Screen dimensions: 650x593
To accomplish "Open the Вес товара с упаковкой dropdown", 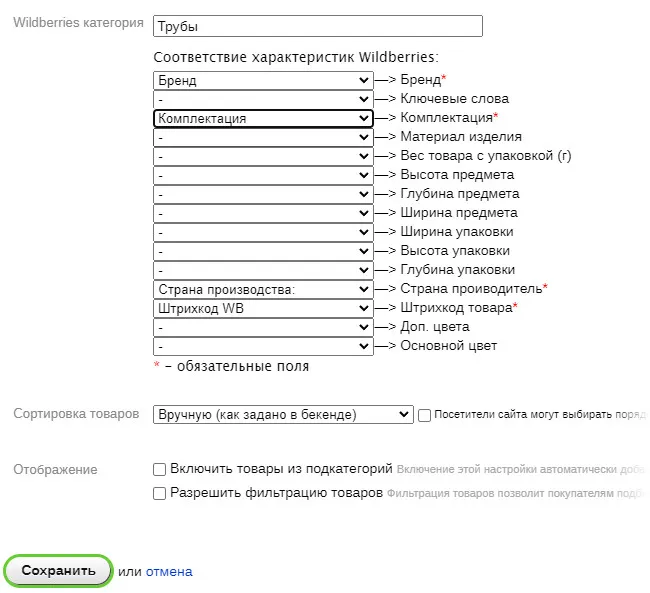I will click(x=263, y=156).
